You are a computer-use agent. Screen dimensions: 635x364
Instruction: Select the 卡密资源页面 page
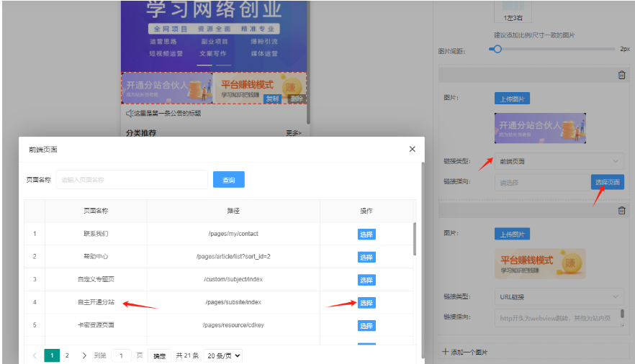[366, 326]
